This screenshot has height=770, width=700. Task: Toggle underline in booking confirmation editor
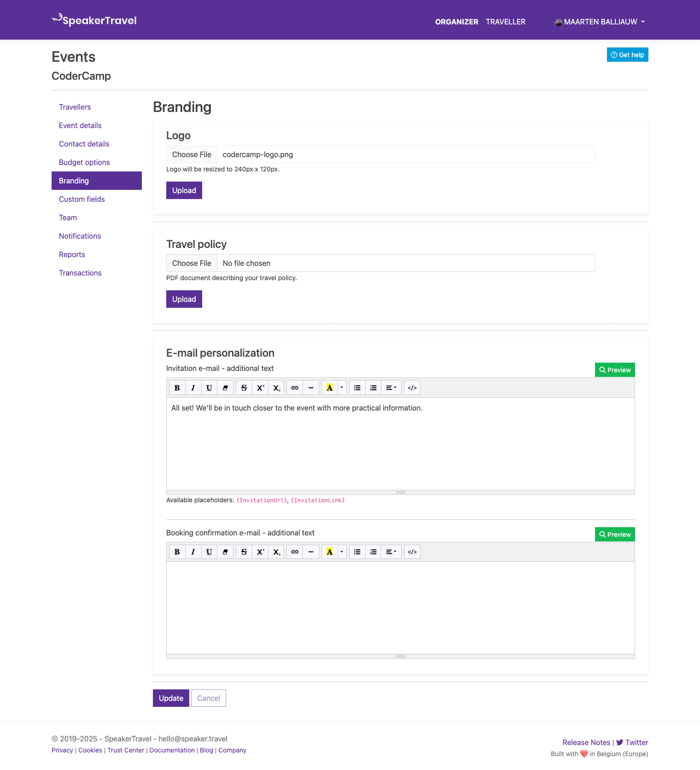click(x=209, y=552)
